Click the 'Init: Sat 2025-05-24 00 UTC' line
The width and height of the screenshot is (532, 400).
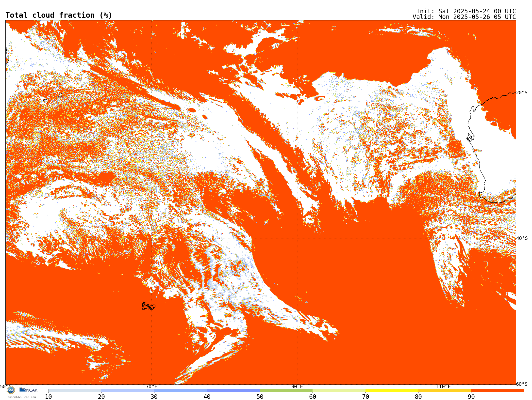pyautogui.click(x=466, y=11)
